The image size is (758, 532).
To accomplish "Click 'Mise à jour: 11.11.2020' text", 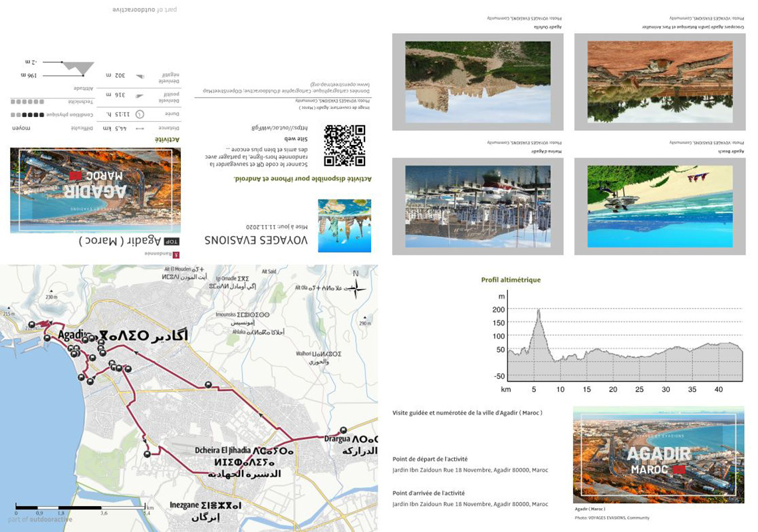I will [x=277, y=226].
